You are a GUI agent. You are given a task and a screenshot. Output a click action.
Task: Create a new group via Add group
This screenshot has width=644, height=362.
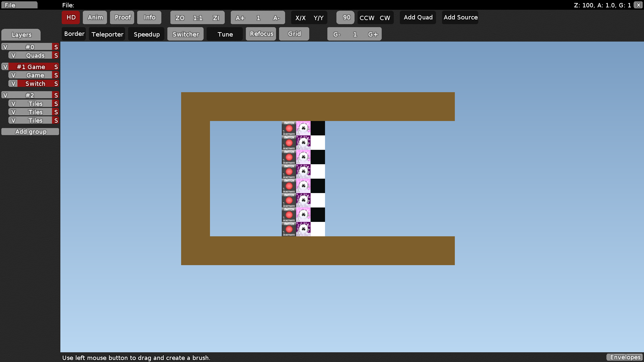point(30,131)
